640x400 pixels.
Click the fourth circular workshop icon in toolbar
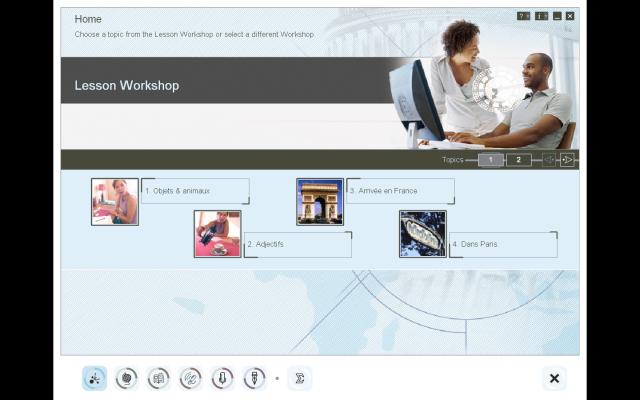click(x=190, y=378)
